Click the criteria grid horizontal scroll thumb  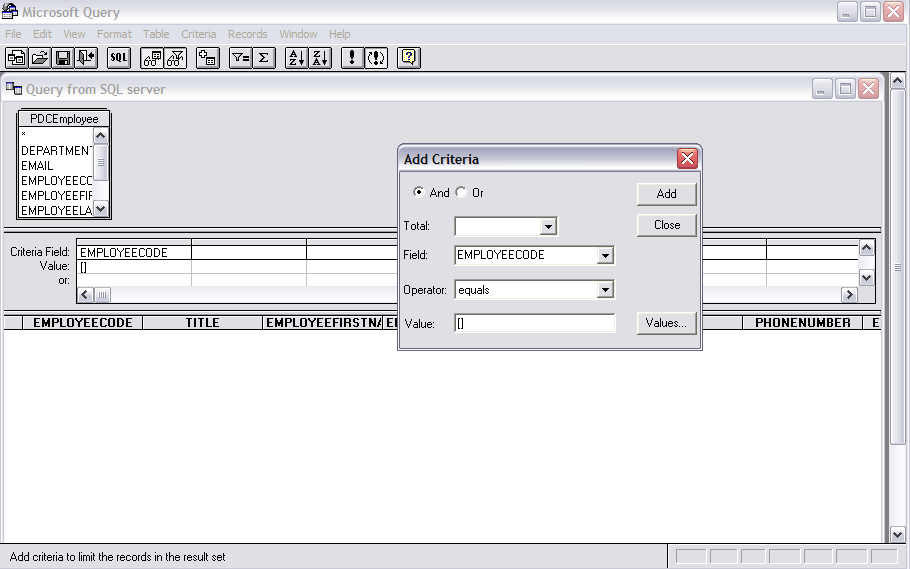(x=102, y=295)
